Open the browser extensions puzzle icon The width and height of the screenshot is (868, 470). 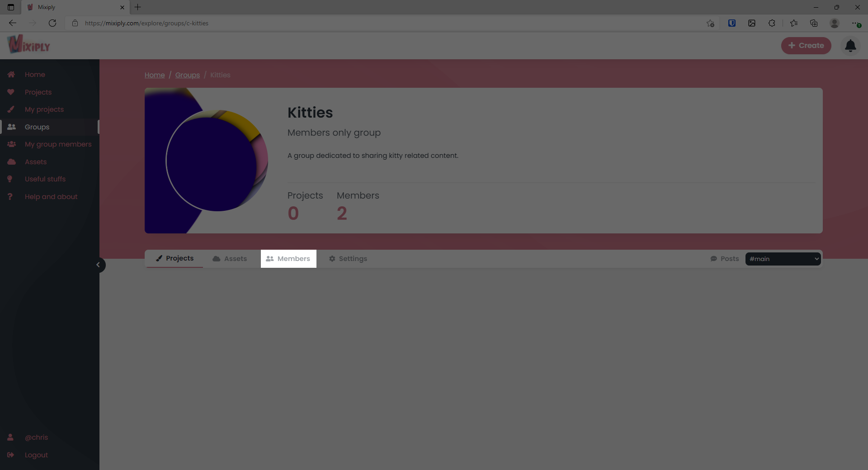[772, 23]
